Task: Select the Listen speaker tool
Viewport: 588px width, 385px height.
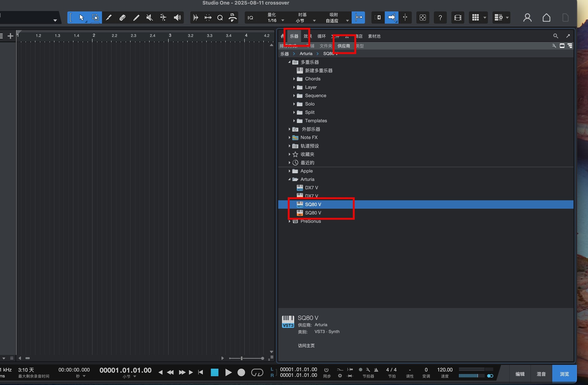Action: coord(177,17)
